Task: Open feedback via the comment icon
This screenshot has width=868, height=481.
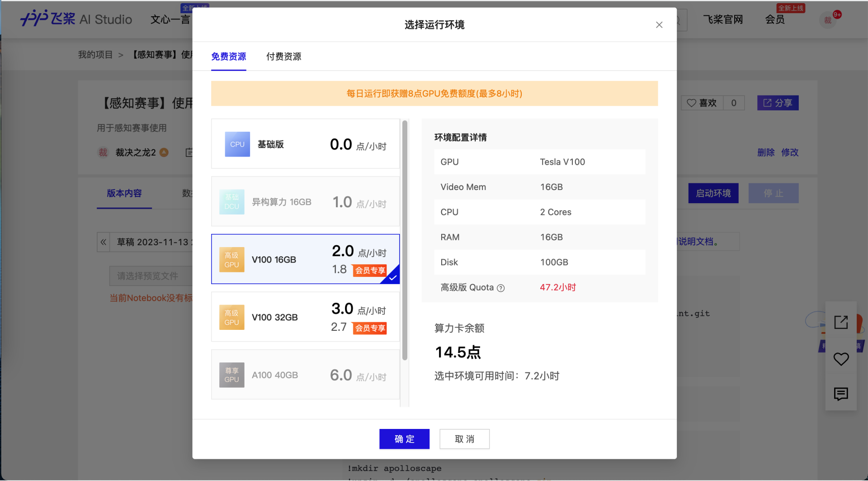Action: [x=841, y=394]
